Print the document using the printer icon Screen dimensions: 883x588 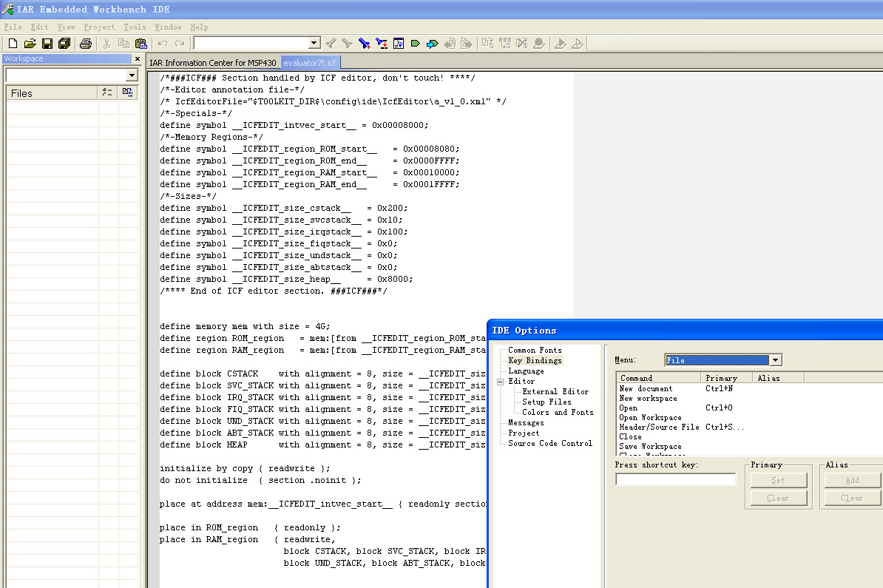pos(86,44)
